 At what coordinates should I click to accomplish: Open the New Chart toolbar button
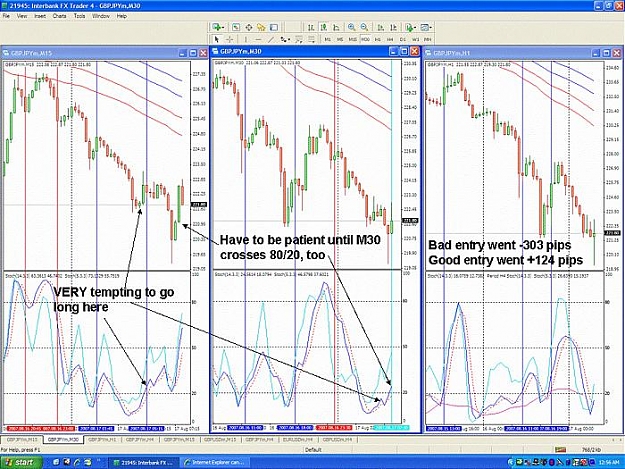click(x=218, y=27)
